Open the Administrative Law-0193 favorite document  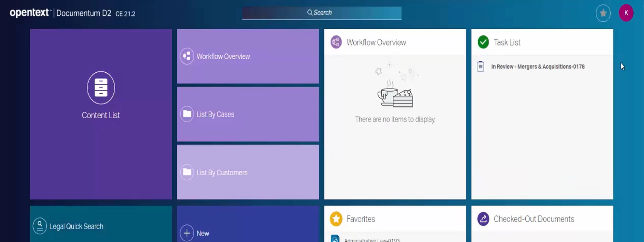(x=372, y=240)
